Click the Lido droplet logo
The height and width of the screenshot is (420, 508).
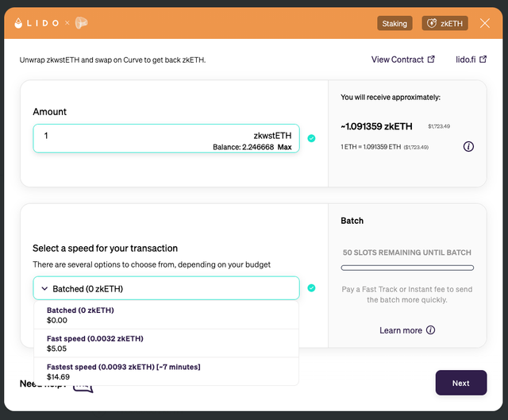[18, 23]
